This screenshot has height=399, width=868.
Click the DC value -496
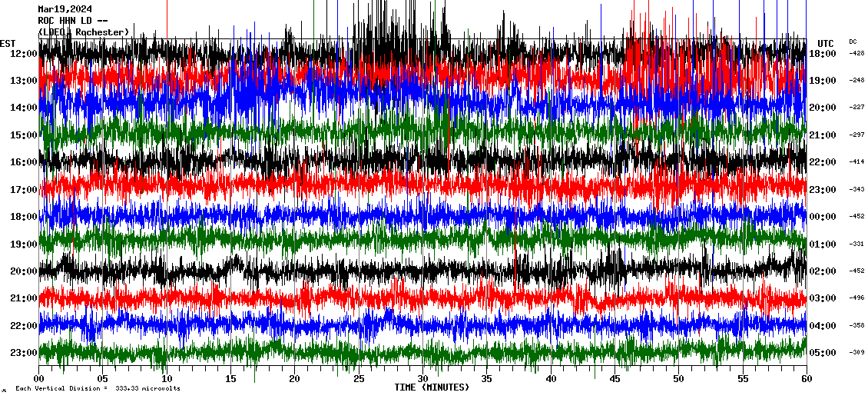856,298
